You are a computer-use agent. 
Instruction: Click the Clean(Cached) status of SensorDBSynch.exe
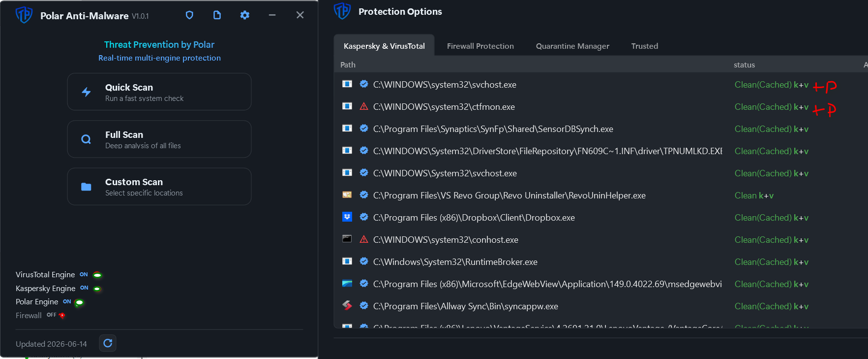(771, 129)
